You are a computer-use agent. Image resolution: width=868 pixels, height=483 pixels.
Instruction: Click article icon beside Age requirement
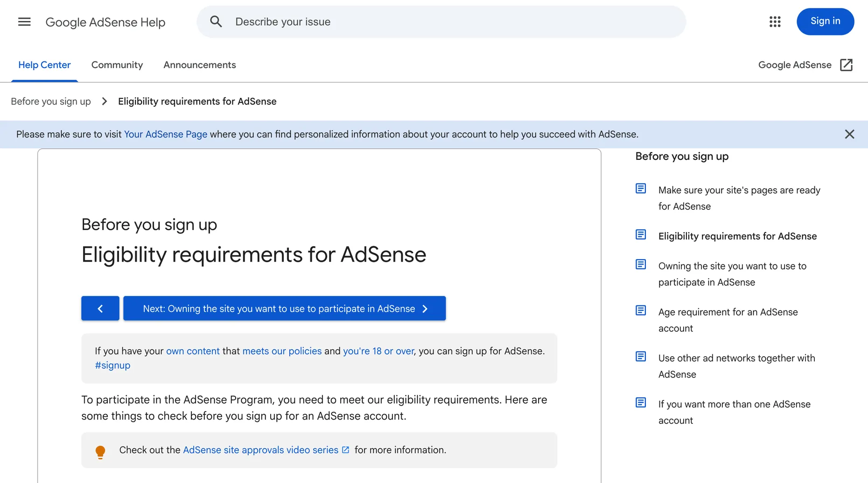pyautogui.click(x=641, y=310)
